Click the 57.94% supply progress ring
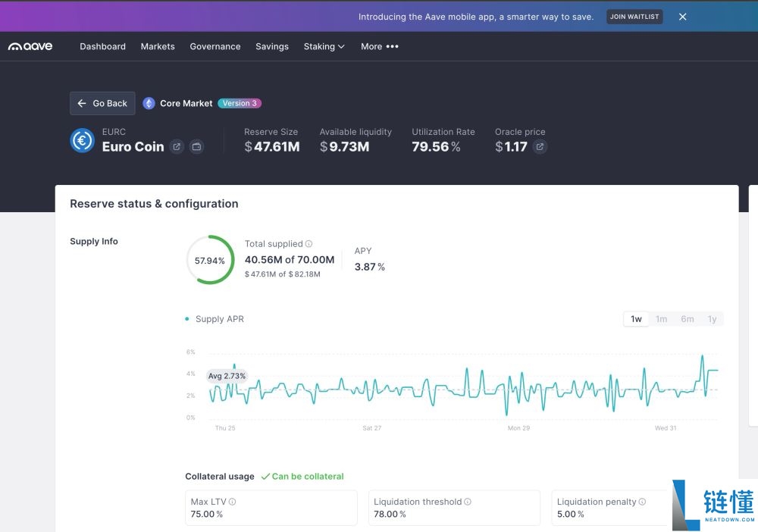 click(x=210, y=260)
